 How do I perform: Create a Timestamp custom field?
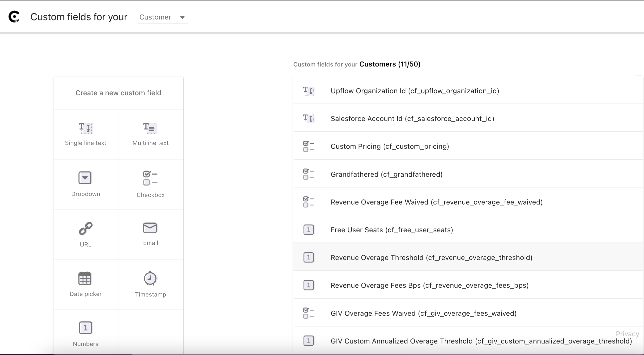click(x=150, y=284)
